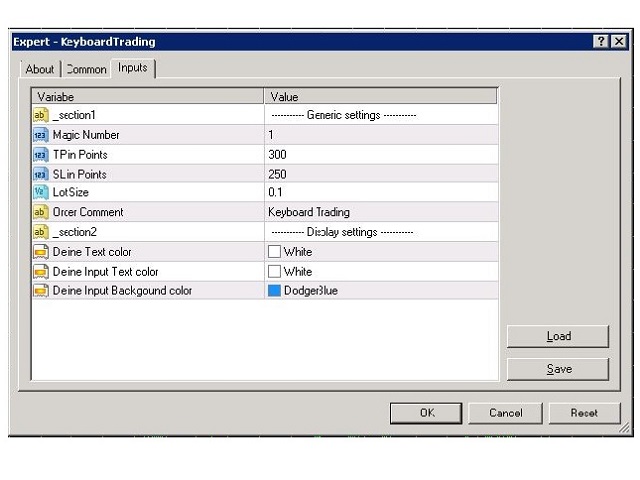Image resolution: width=640 pixels, height=480 pixels.
Task: Select the SLin Points variable name
Action: 80,174
